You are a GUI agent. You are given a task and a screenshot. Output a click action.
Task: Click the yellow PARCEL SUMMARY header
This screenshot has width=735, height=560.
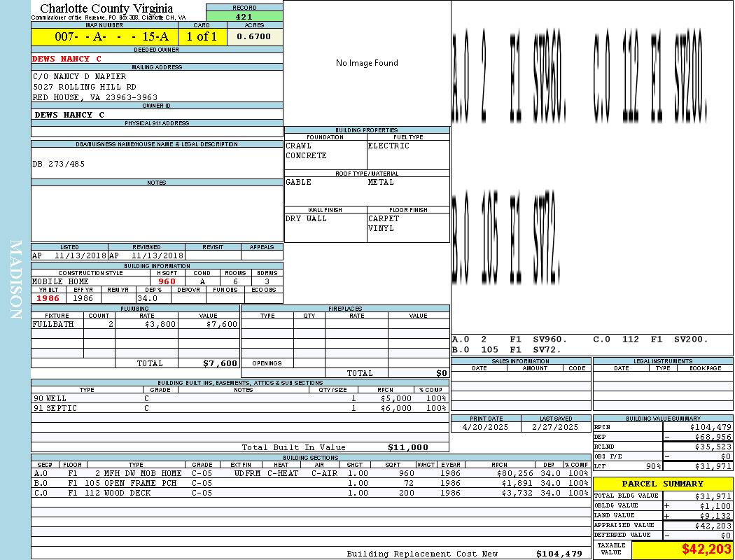662,484
